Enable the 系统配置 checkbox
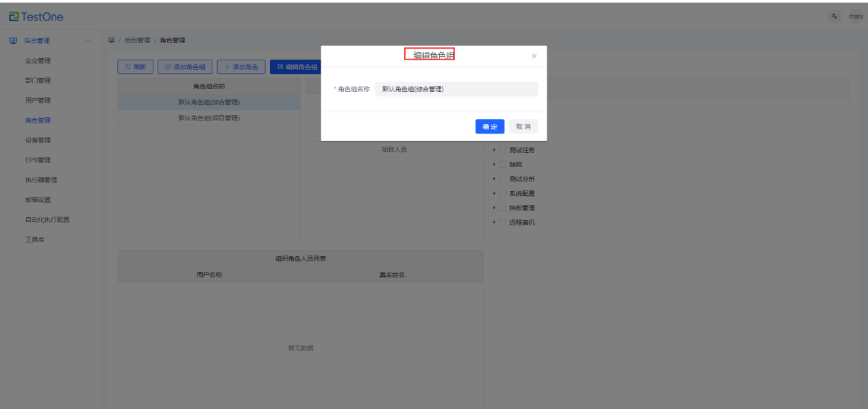The image size is (868, 409). [503, 193]
